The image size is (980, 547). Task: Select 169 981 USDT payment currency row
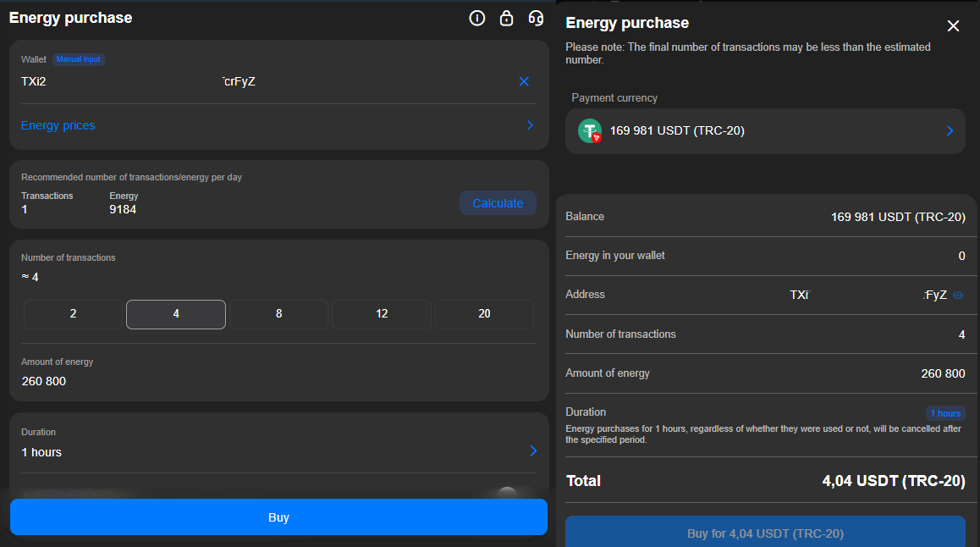tap(765, 131)
